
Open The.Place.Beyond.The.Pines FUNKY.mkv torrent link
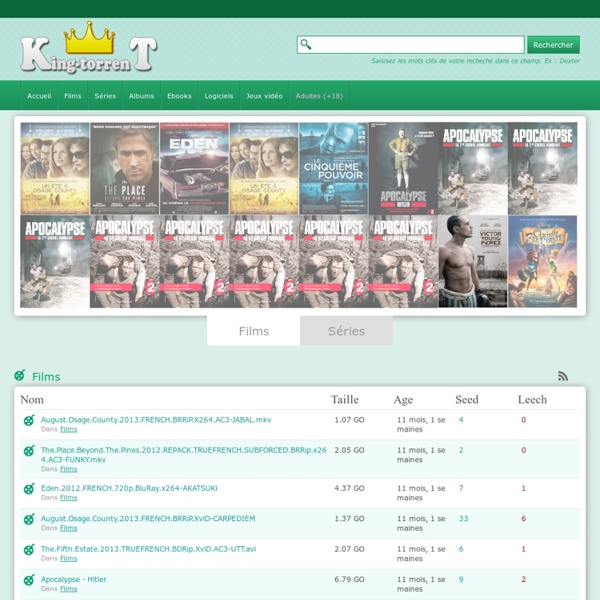184,455
